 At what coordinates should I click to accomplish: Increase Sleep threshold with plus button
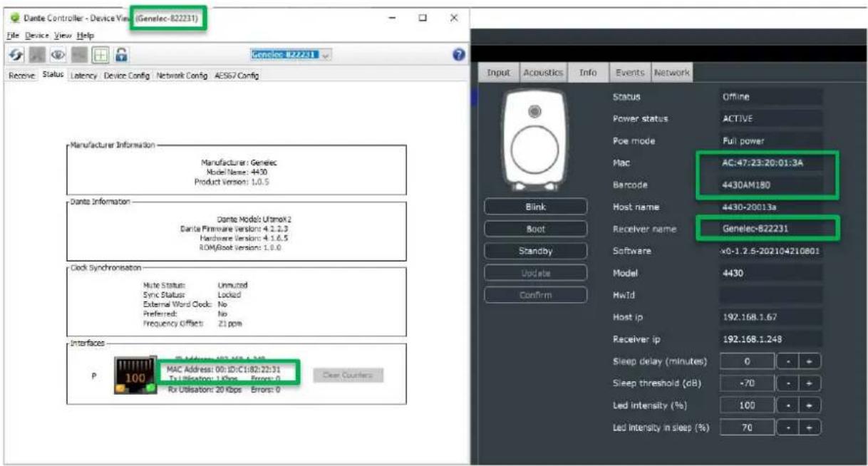click(x=808, y=383)
